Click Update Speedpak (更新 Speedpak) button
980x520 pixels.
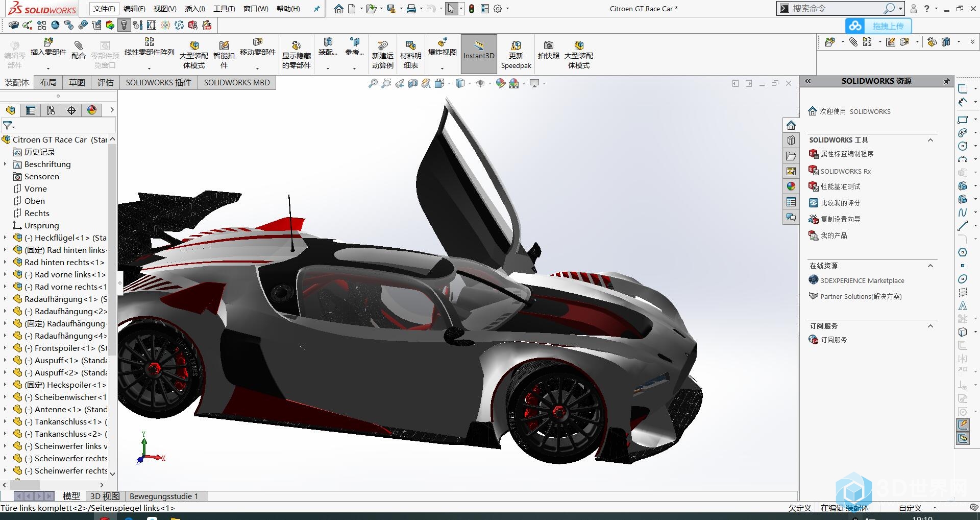click(516, 55)
